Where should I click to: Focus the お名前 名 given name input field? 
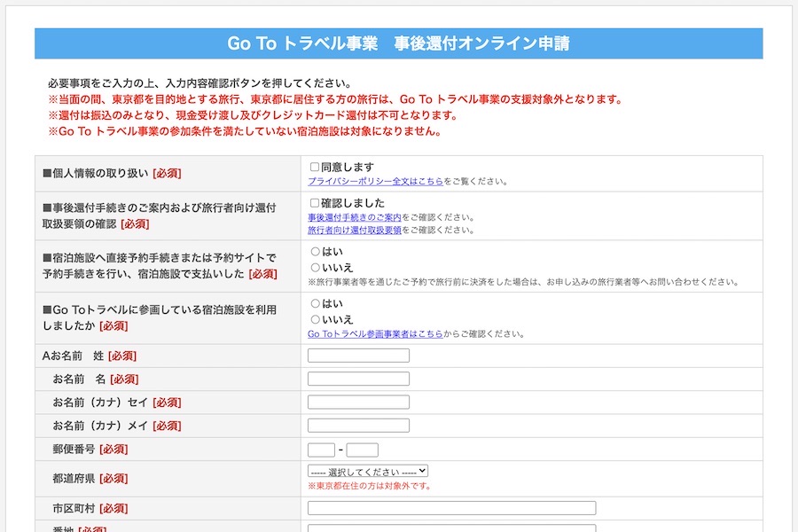click(358, 379)
